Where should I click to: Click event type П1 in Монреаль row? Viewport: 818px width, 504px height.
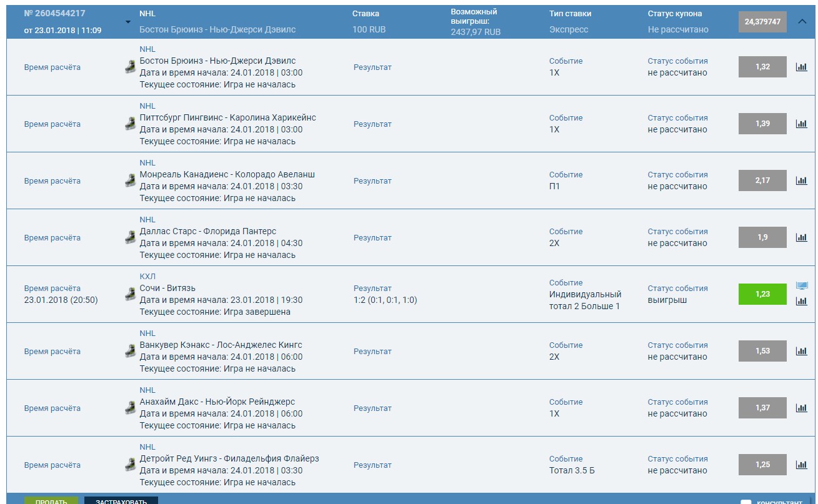pos(554,186)
